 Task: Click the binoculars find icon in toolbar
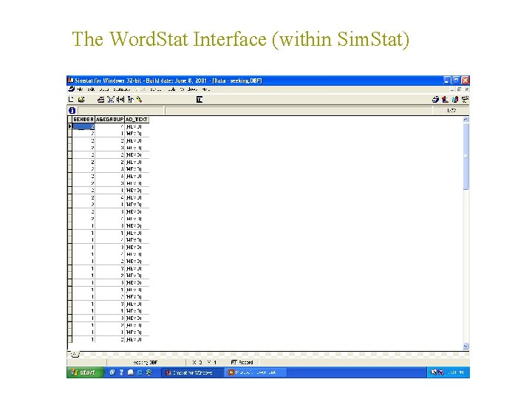120,100
